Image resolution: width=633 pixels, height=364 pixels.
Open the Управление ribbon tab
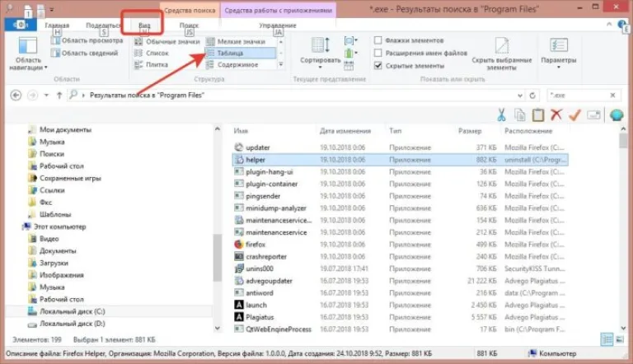click(278, 25)
